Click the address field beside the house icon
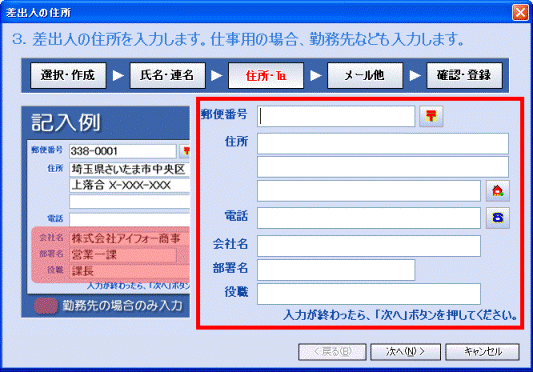This screenshot has height=372, width=533. coord(369,191)
